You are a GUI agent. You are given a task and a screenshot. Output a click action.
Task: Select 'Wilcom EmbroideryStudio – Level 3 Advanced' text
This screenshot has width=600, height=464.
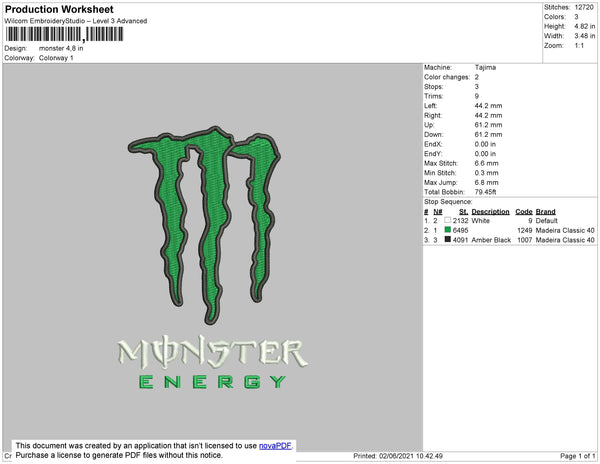coord(76,21)
